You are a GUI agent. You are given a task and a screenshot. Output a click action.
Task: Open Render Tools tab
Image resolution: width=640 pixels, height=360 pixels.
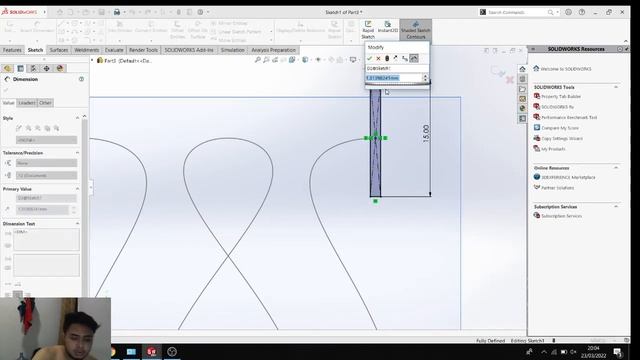coord(143,50)
